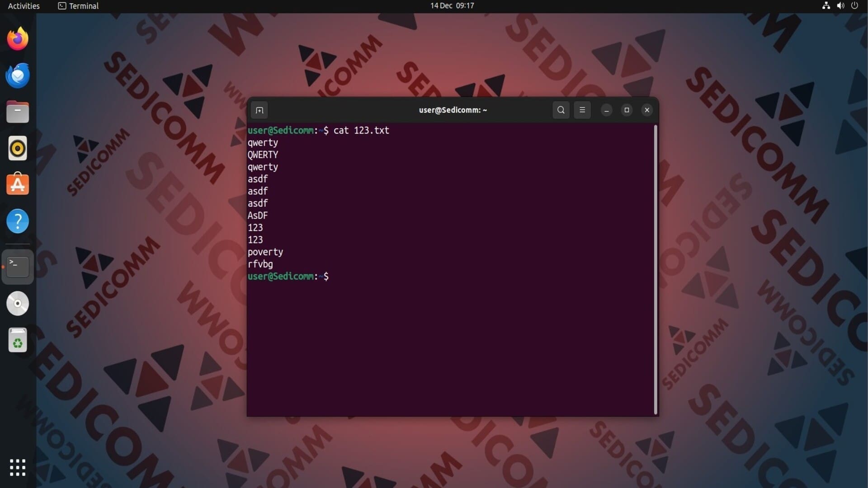The height and width of the screenshot is (488, 868).
Task: Launch Firefox from the dock
Action: coord(18,39)
